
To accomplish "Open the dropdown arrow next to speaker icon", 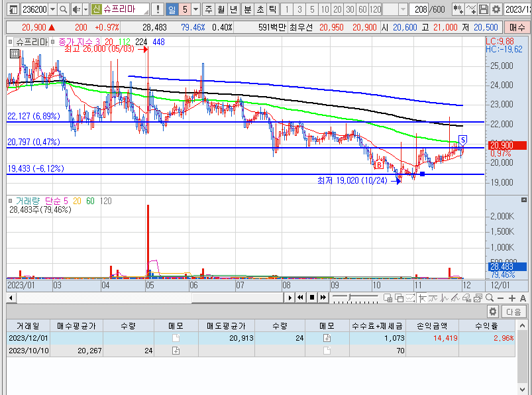I will click(x=85, y=9).
